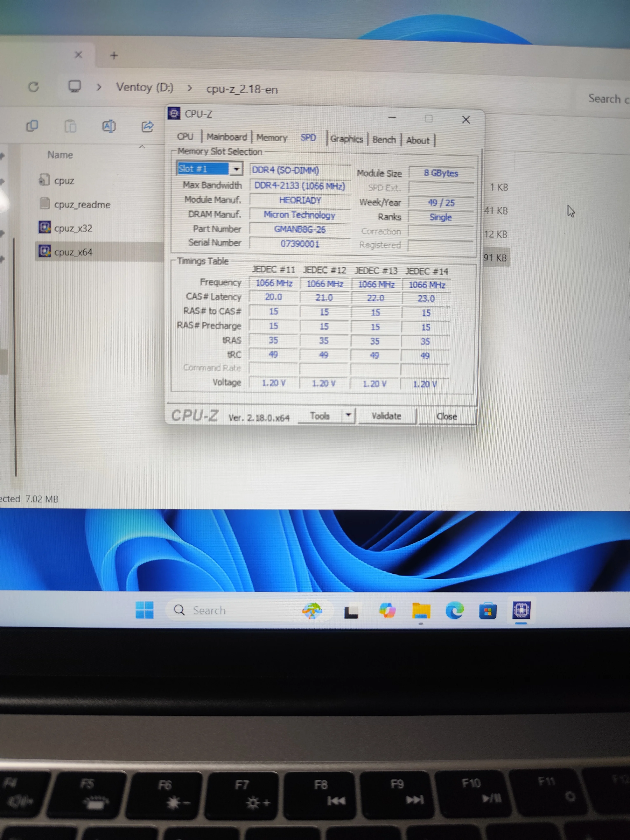
Task: Open Copilot from the taskbar
Action: click(x=387, y=611)
